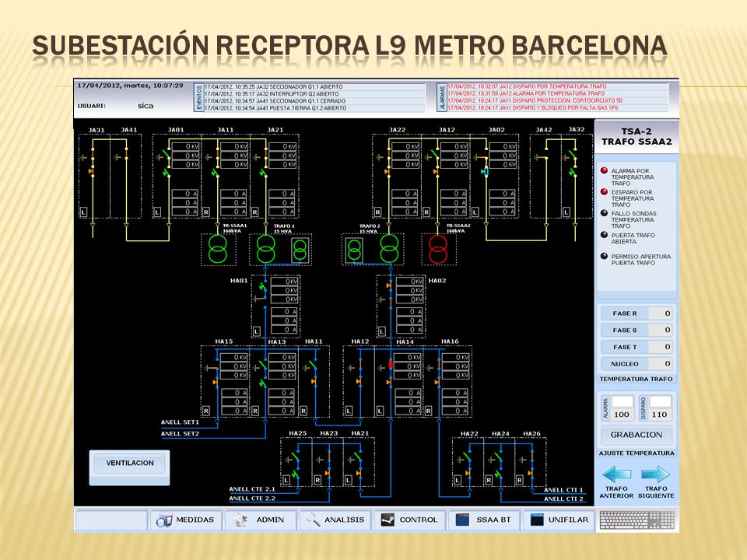Screen dimensions: 747x560
Task: Select the orange breaker in bay JA31
Action: (x=92, y=170)
